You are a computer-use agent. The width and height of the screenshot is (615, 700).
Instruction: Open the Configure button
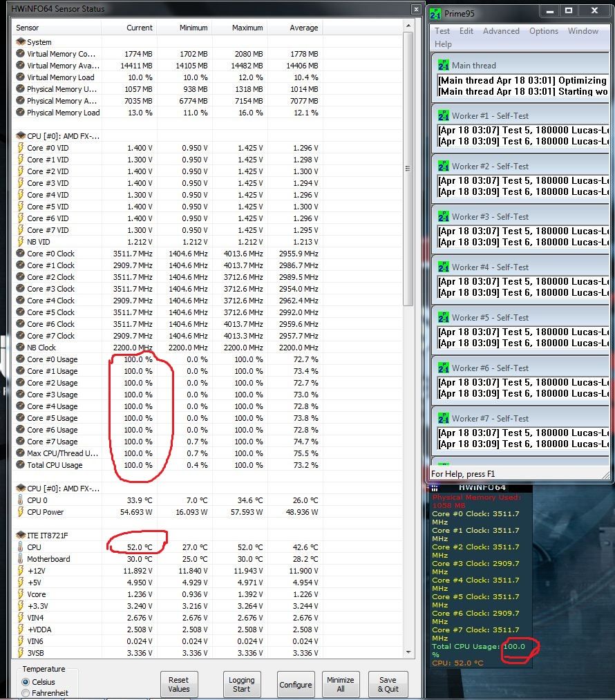(x=296, y=685)
